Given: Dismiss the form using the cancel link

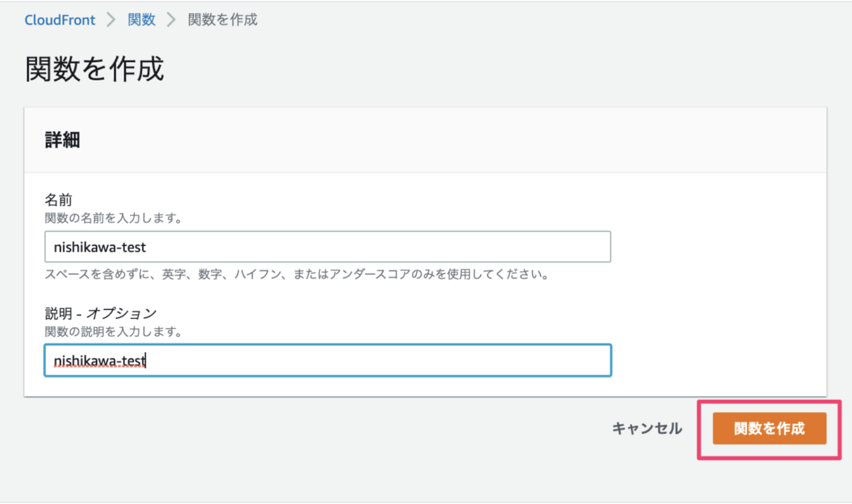Looking at the screenshot, I should pos(647,429).
